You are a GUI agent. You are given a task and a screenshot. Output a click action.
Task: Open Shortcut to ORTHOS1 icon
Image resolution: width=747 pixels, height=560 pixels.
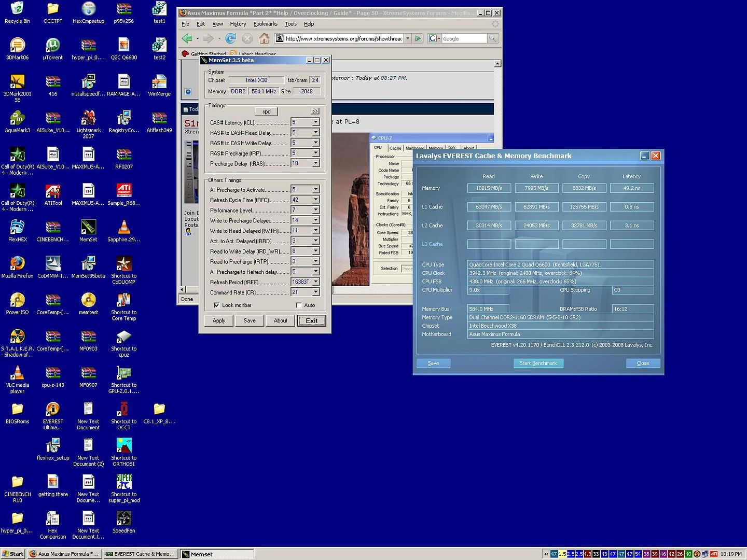click(x=124, y=452)
